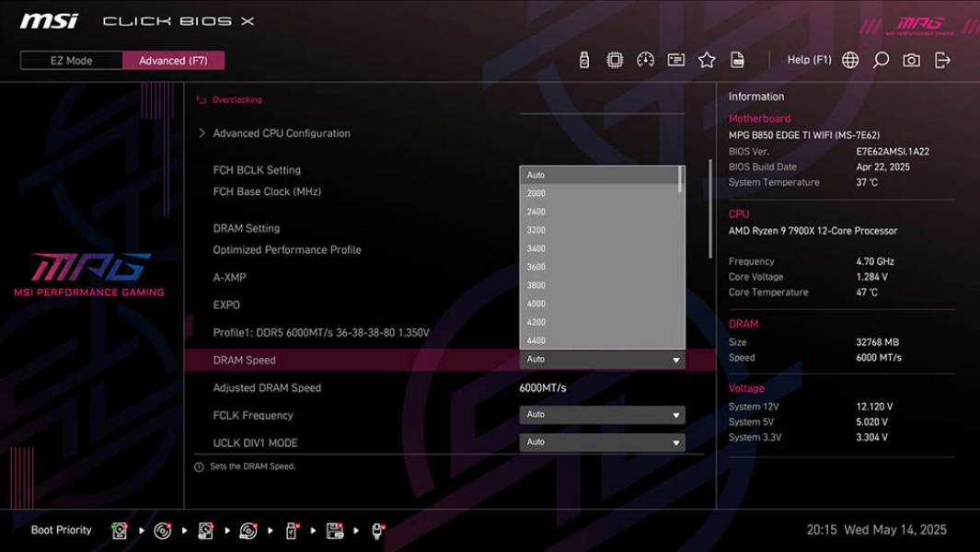Open the UCLK DIV1 MODE Auto dropdown
This screenshot has width=980, height=552.
(602, 442)
